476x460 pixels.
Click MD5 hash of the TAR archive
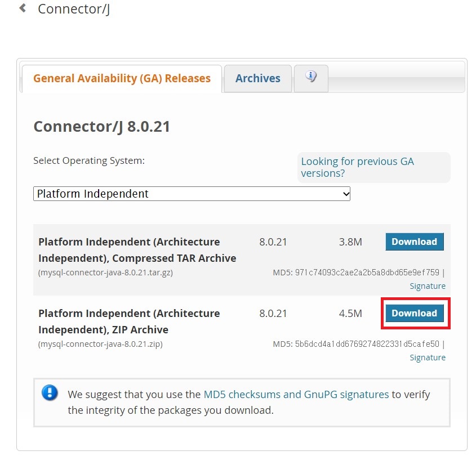367,273
